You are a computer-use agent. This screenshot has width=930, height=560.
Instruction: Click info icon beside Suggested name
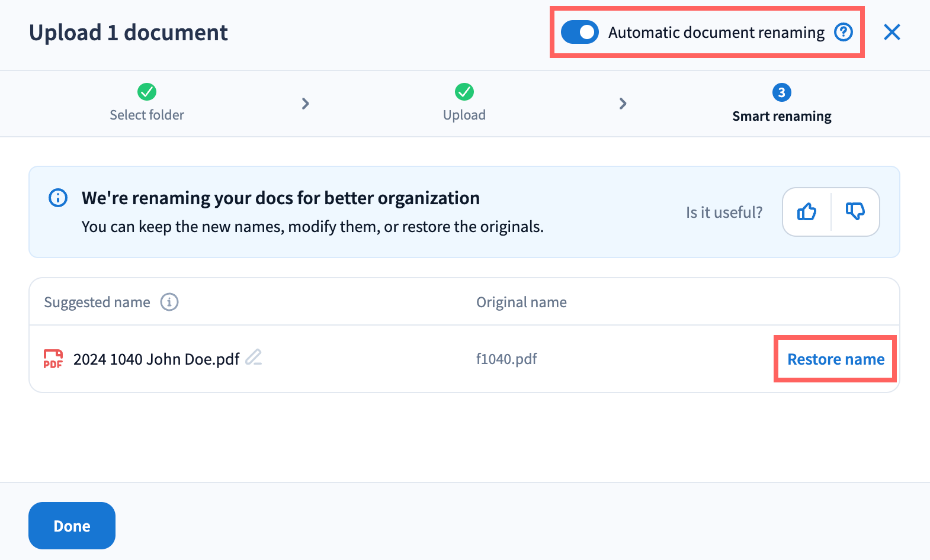click(169, 302)
